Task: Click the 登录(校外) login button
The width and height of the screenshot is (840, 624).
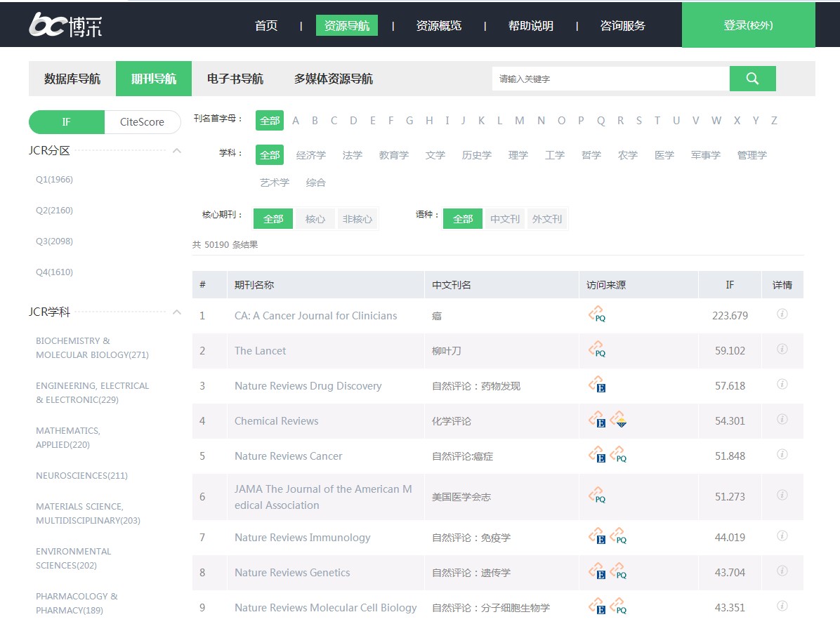Action: (x=748, y=25)
